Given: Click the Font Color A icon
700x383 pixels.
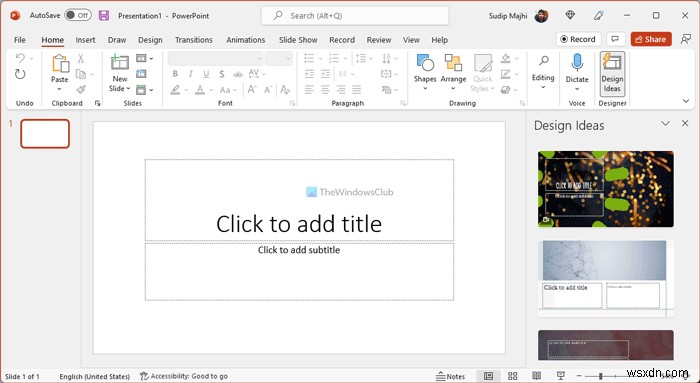Looking at the screenshot, I should [x=200, y=90].
